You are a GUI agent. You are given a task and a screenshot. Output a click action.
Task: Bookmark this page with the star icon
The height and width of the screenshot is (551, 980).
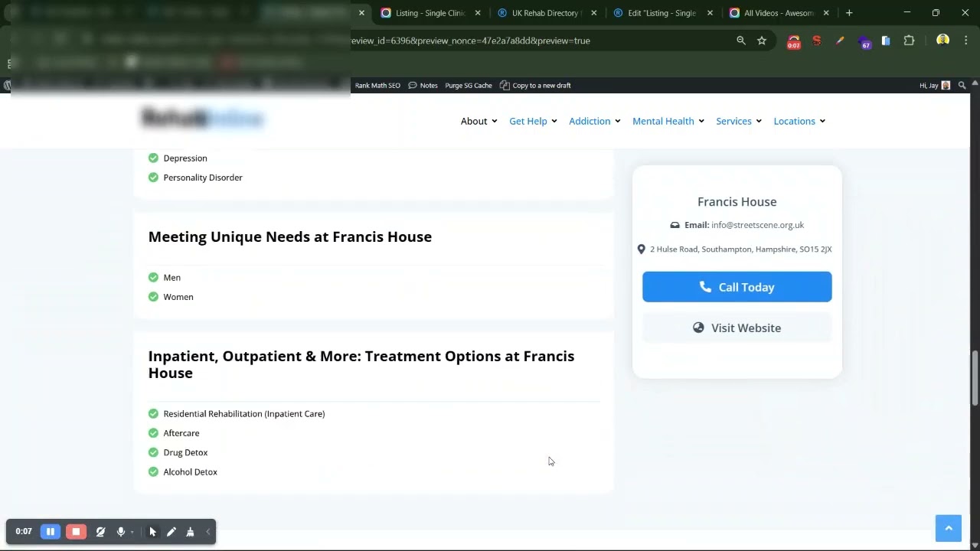(x=762, y=41)
